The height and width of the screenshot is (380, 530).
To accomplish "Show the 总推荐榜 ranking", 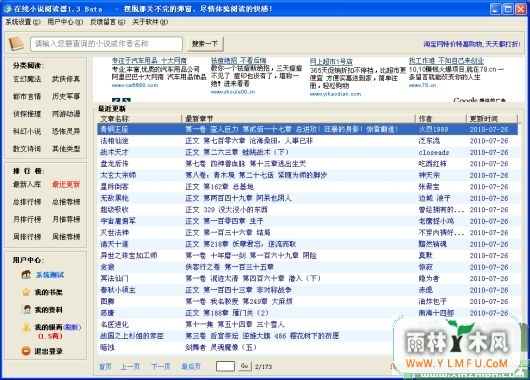I will click(66, 202).
